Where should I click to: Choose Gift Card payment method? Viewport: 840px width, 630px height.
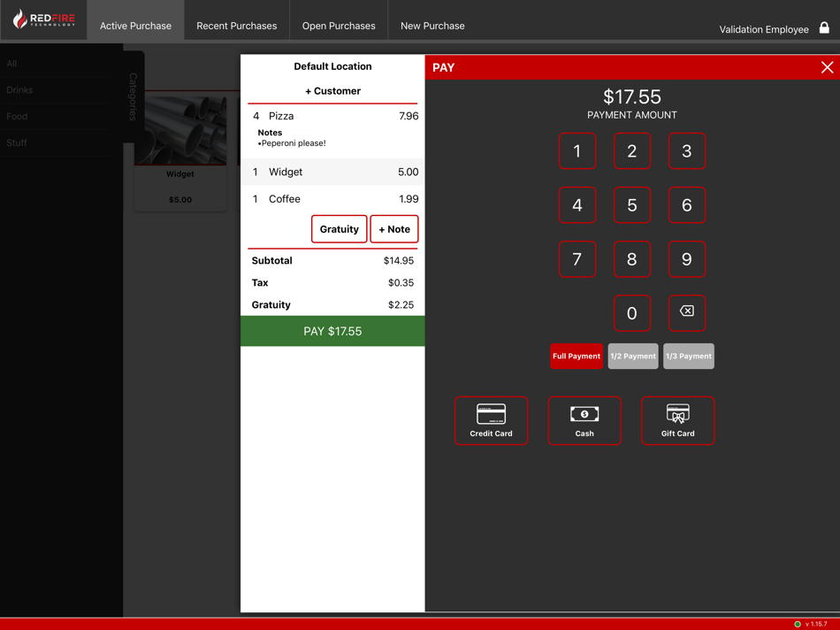pos(677,420)
